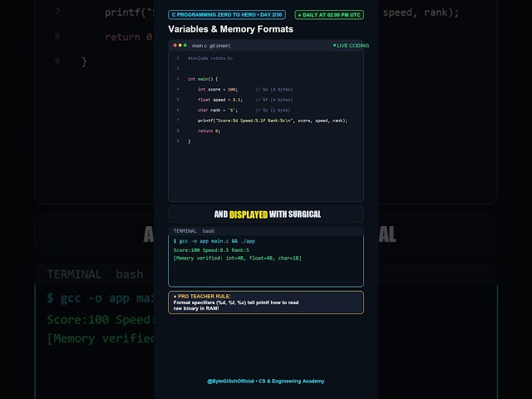
Task: Click the float speed = 8.5; statement
Action: [220, 100]
